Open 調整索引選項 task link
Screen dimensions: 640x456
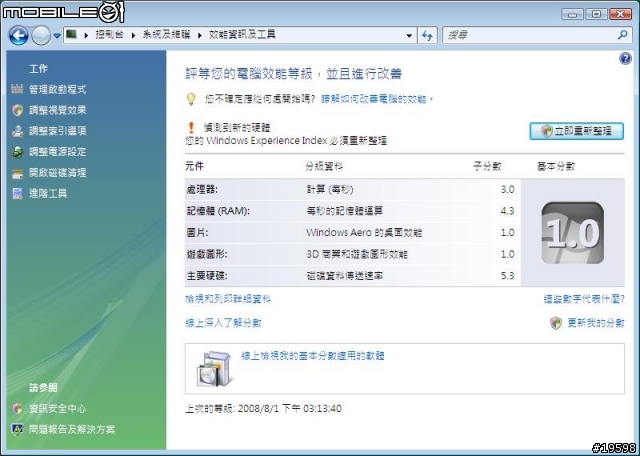58,131
